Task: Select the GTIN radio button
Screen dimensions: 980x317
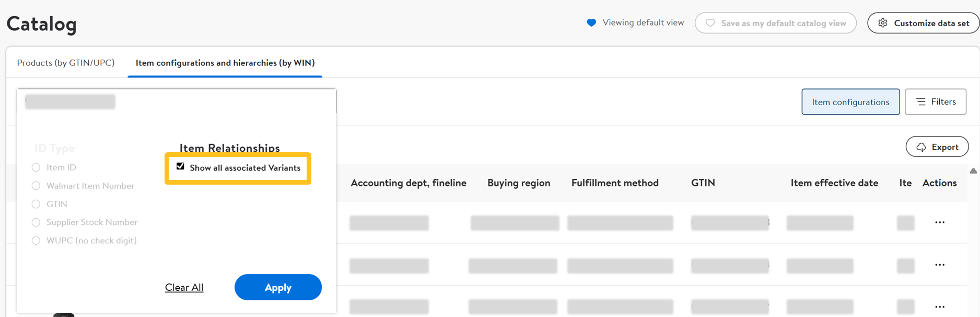Action: (36, 204)
